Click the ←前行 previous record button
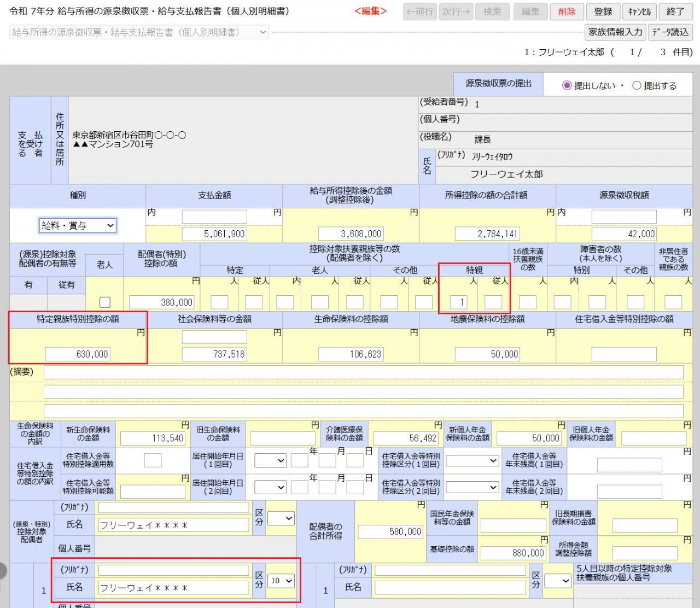Viewport: 700px width, 608px height. click(x=419, y=11)
